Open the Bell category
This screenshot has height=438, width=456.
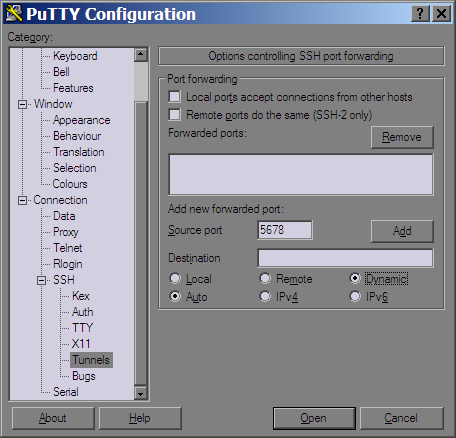61,72
